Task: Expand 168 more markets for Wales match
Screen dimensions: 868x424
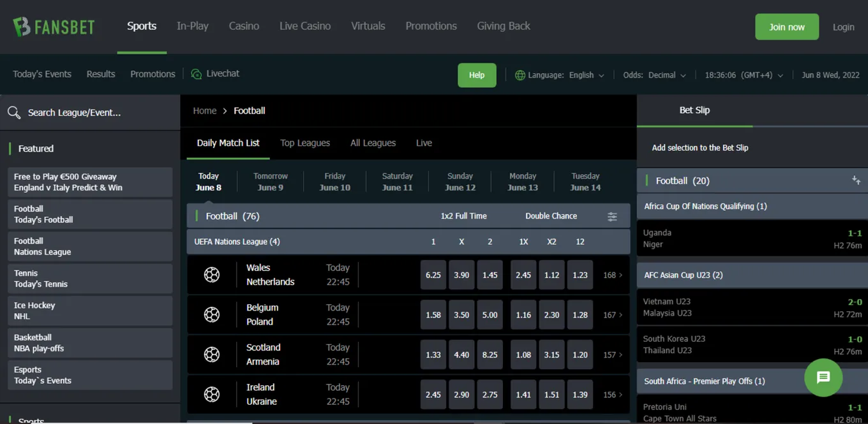Action: pyautogui.click(x=613, y=275)
